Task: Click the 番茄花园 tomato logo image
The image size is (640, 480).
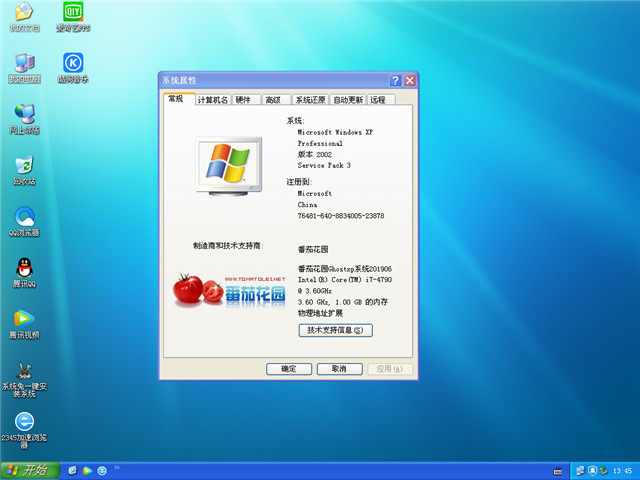Action: click(229, 291)
